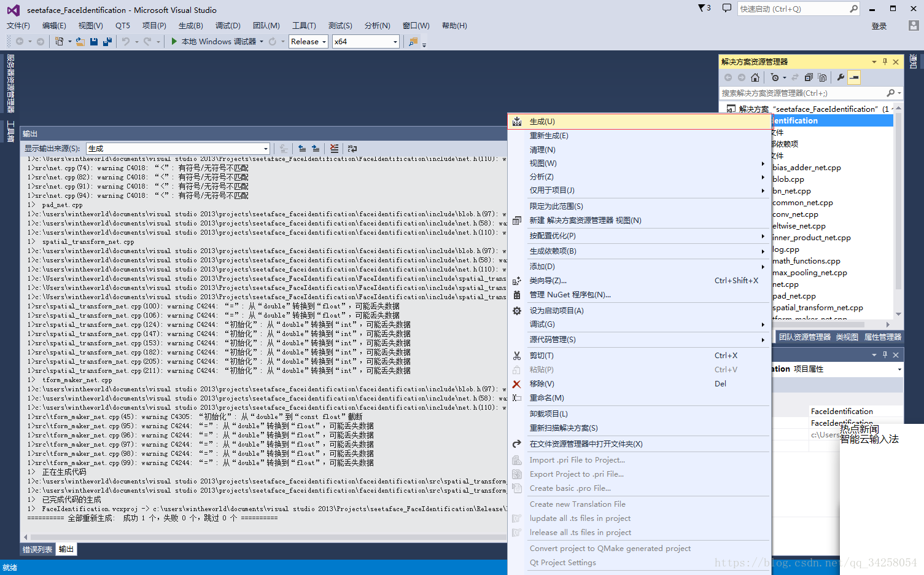Click collapse all icon in Solution Explorer
The width and height of the screenshot is (924, 575).
click(x=809, y=77)
